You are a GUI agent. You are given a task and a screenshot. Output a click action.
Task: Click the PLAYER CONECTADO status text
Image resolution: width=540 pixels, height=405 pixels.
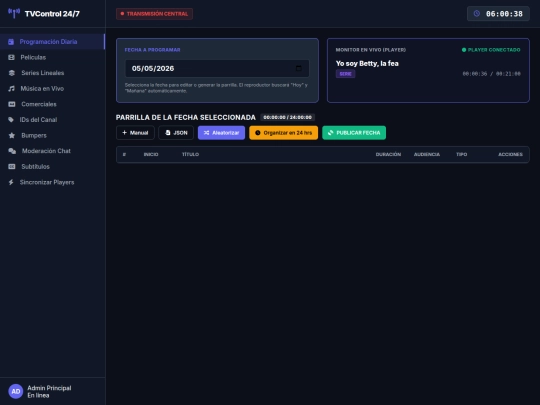click(x=494, y=50)
